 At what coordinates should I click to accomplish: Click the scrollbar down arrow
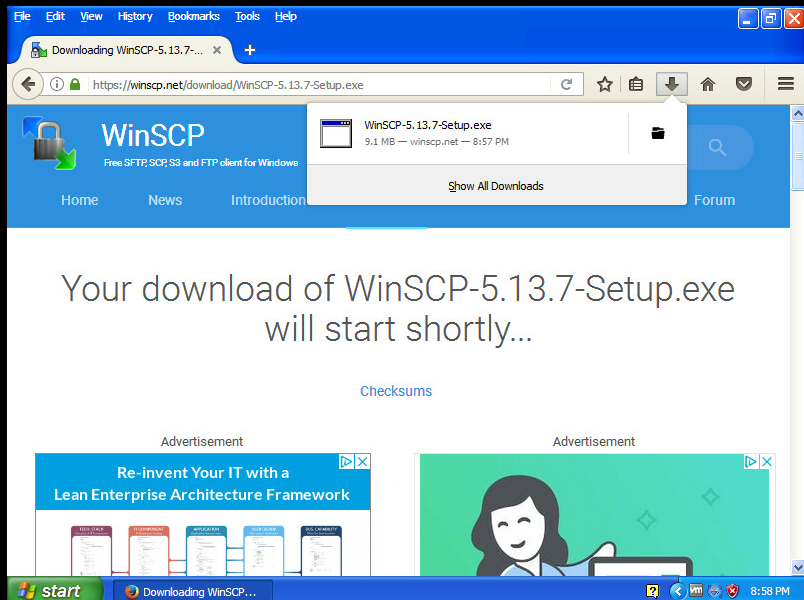coord(797,567)
